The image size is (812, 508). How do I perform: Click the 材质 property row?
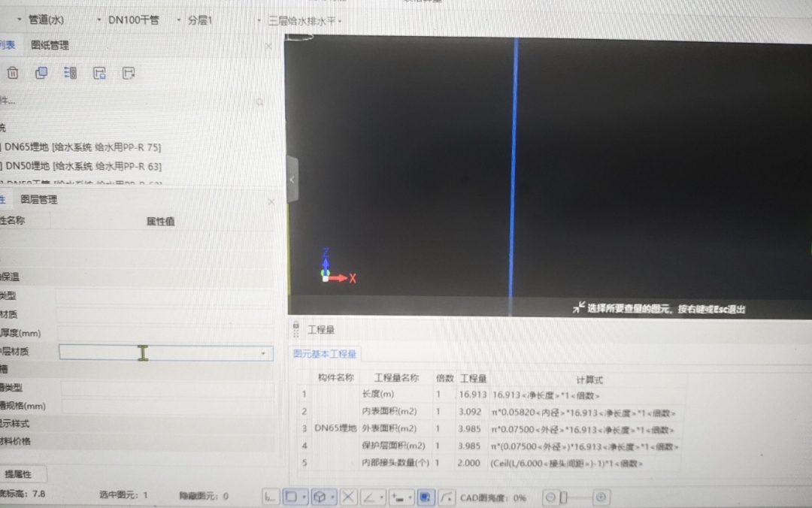[137, 314]
